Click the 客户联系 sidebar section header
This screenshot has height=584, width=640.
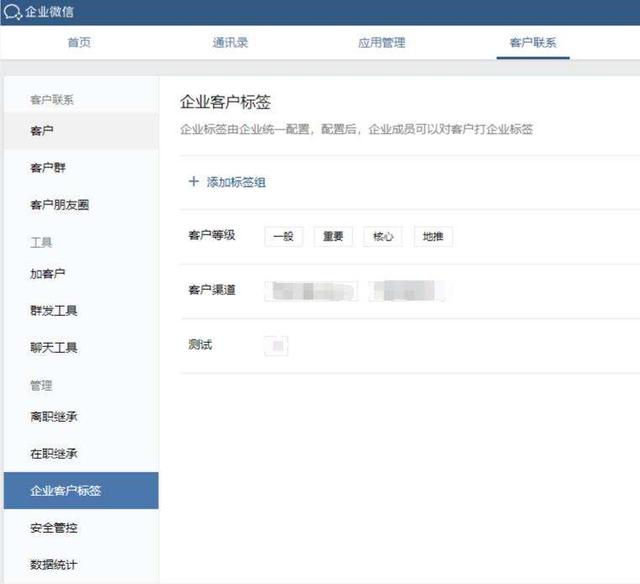click(x=52, y=100)
